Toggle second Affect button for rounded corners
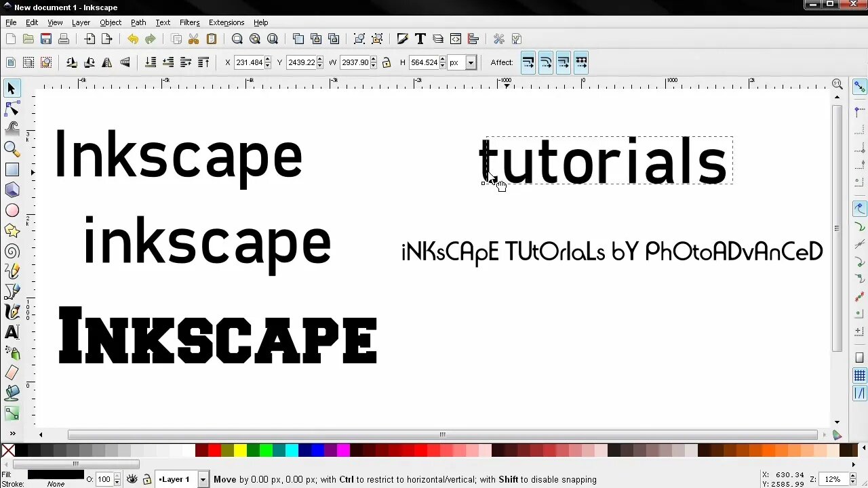This screenshot has height=488, width=868. point(546,62)
